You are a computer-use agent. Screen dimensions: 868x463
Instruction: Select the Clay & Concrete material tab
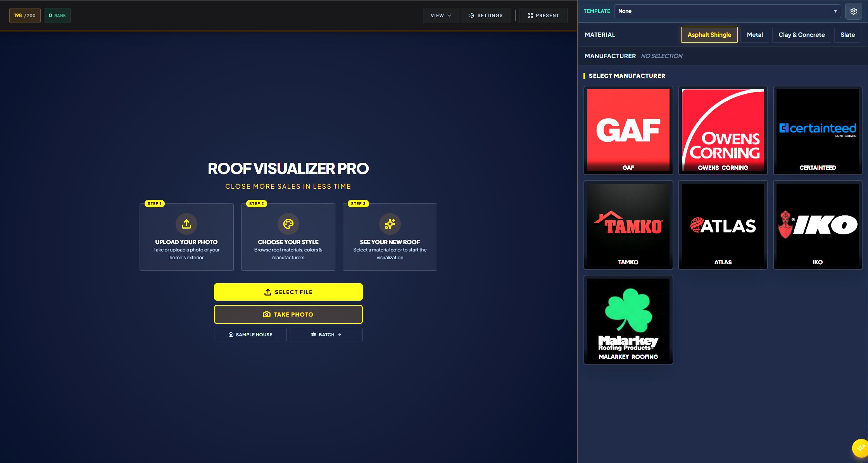(802, 35)
